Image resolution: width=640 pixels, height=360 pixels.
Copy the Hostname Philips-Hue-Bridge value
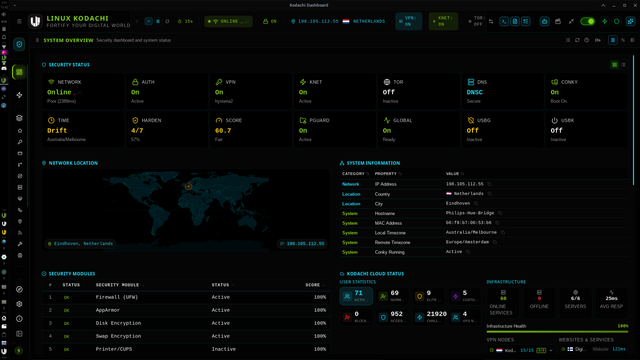click(x=500, y=213)
